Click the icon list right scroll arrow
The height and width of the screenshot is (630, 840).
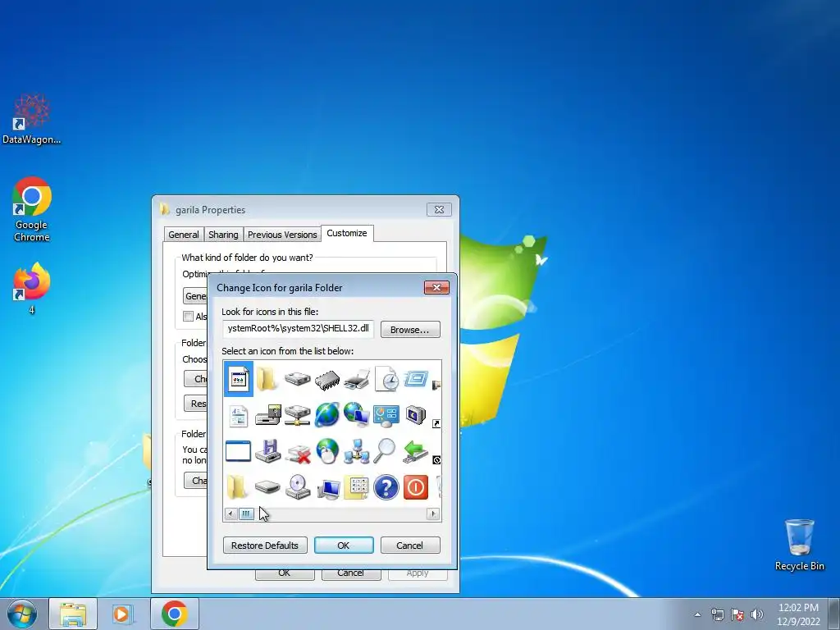(x=433, y=514)
